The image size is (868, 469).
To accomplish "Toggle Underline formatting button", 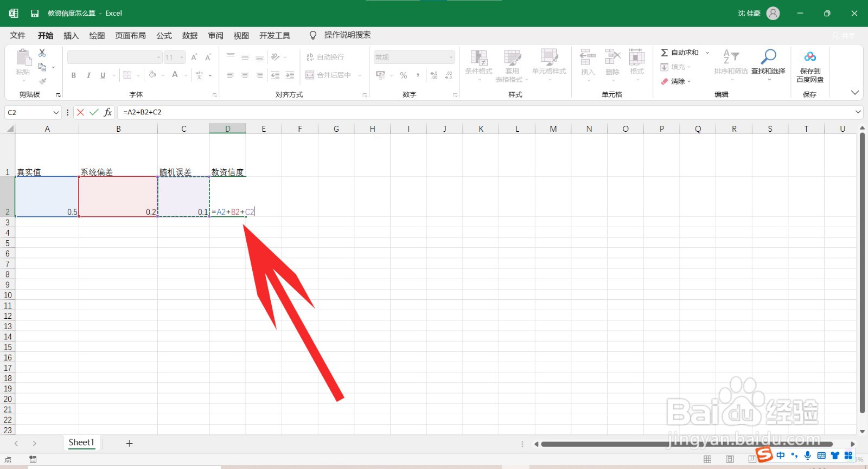I will (x=103, y=75).
